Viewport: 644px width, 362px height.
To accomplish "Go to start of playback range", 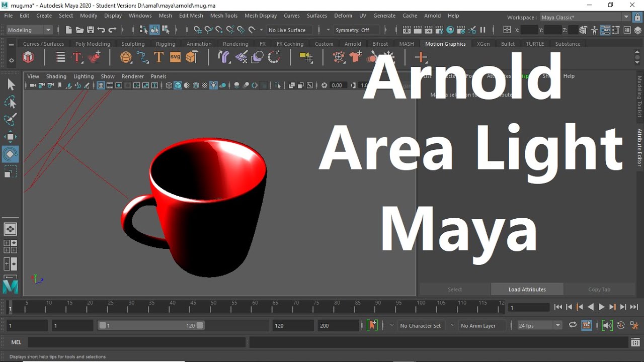I will (x=558, y=307).
